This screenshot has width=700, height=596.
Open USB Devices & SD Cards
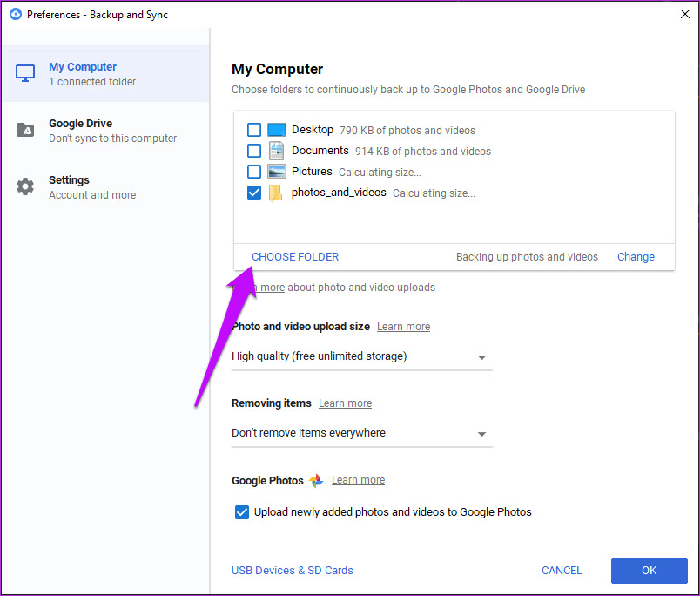coord(293,571)
